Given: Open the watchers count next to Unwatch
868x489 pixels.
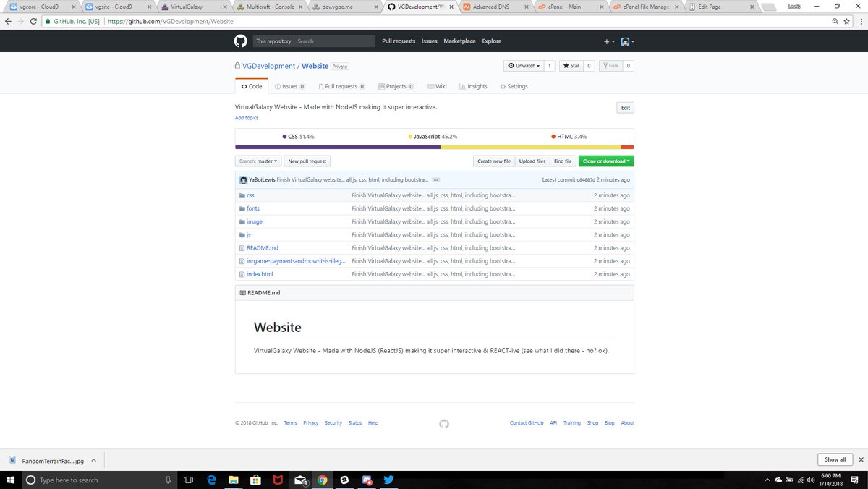Looking at the screenshot, I should (549, 66).
